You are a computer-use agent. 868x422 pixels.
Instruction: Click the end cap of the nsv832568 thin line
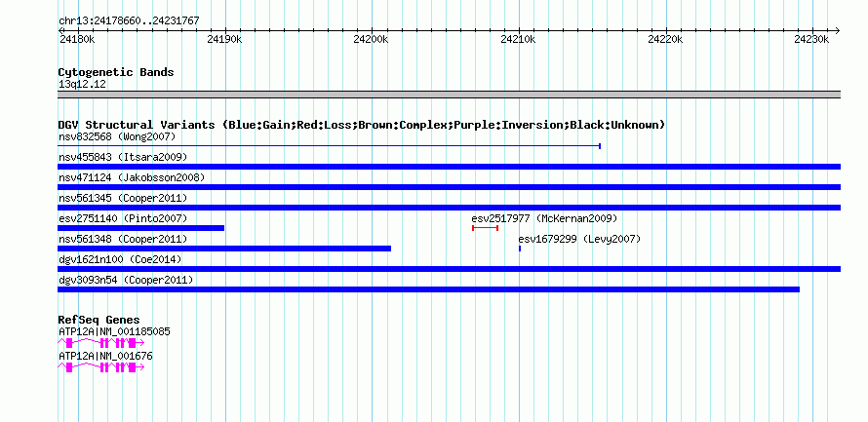coord(600,146)
